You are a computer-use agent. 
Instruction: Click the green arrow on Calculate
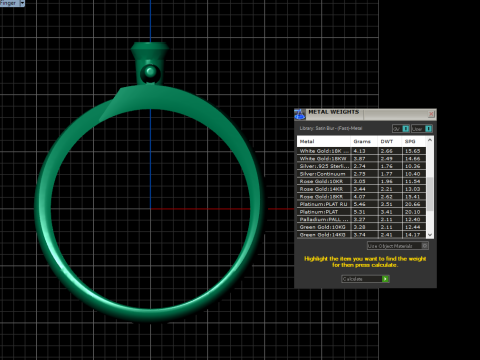[x=386, y=279]
